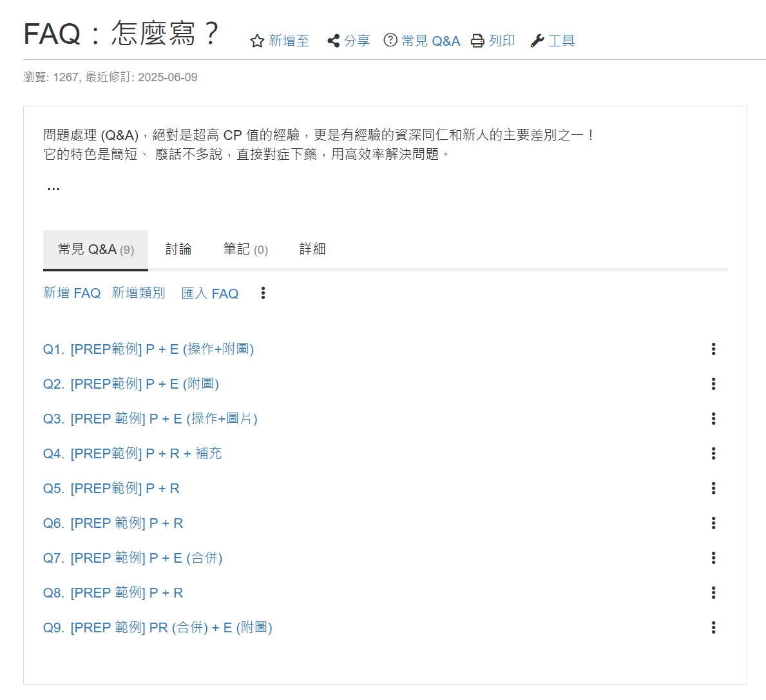Open Q9 PR (合併) + E (附圖)
766x700 pixels.
[158, 627]
